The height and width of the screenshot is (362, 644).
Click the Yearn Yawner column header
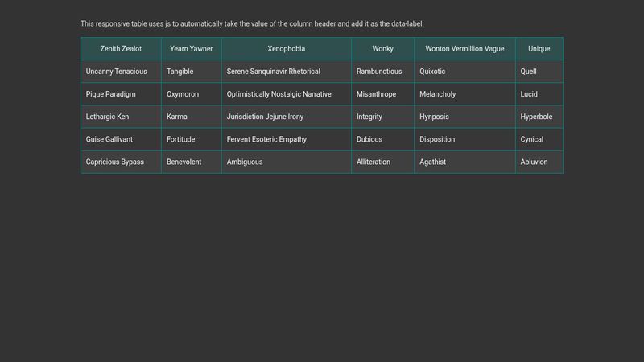[x=192, y=49]
